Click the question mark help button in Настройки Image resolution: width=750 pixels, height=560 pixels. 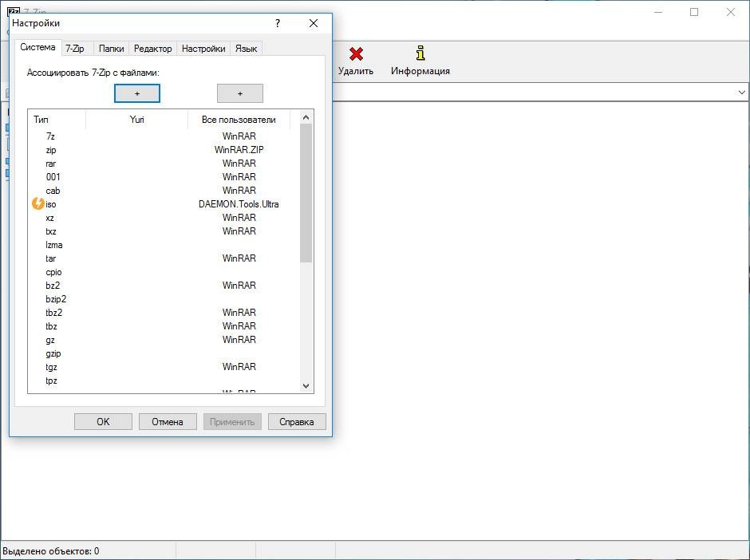click(278, 23)
